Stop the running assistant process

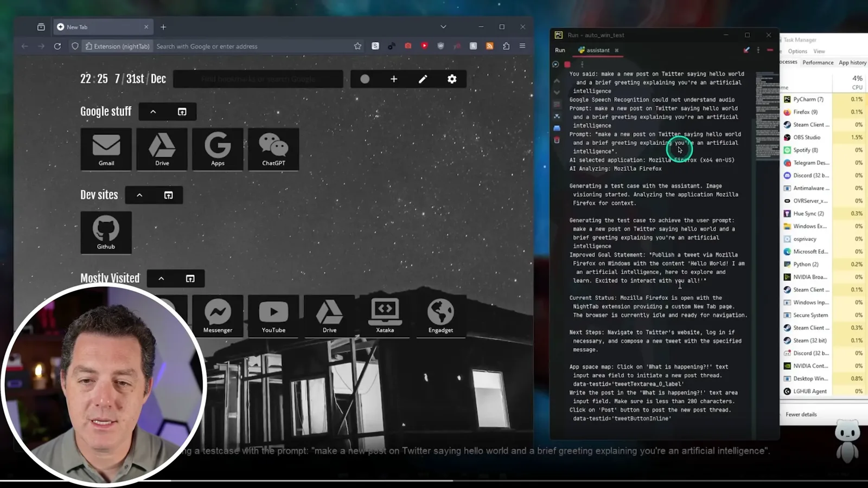click(567, 65)
